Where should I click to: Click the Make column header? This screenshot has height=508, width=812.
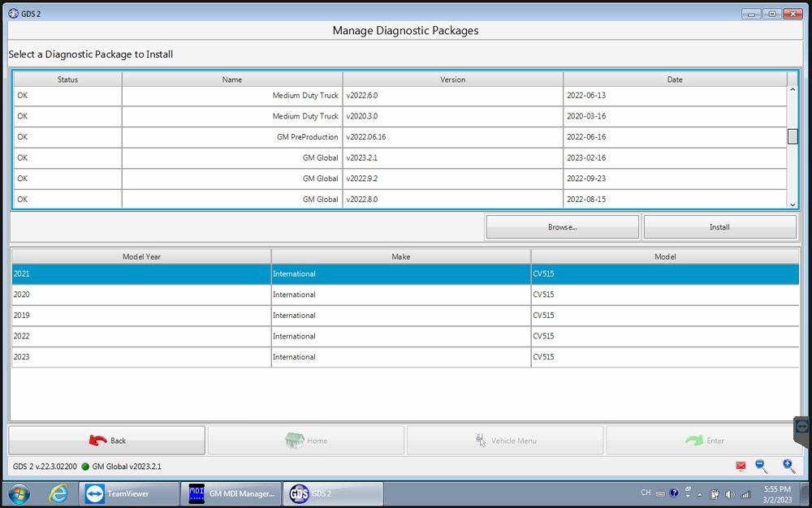(401, 256)
